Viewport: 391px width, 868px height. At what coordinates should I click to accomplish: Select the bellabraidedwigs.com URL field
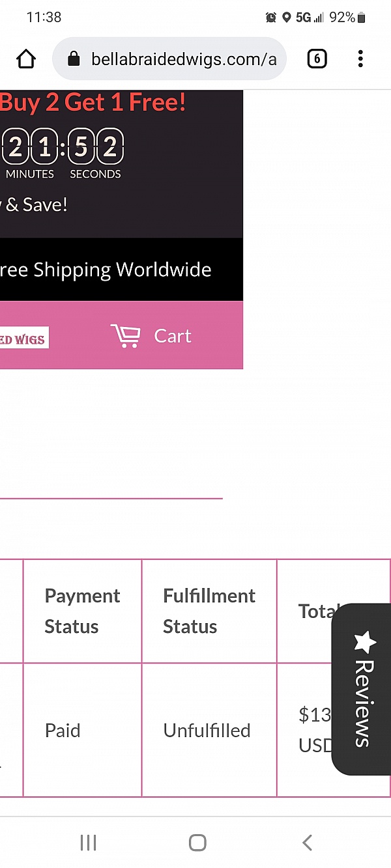169,59
